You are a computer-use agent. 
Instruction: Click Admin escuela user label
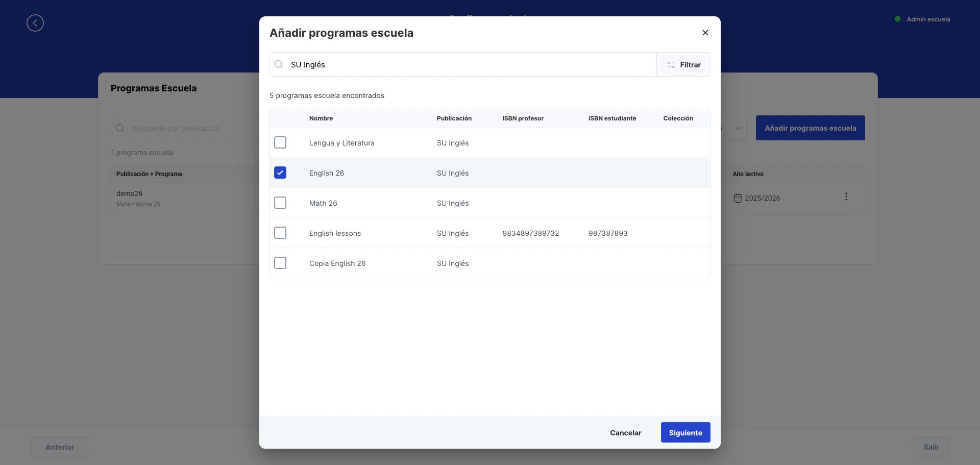point(928,19)
